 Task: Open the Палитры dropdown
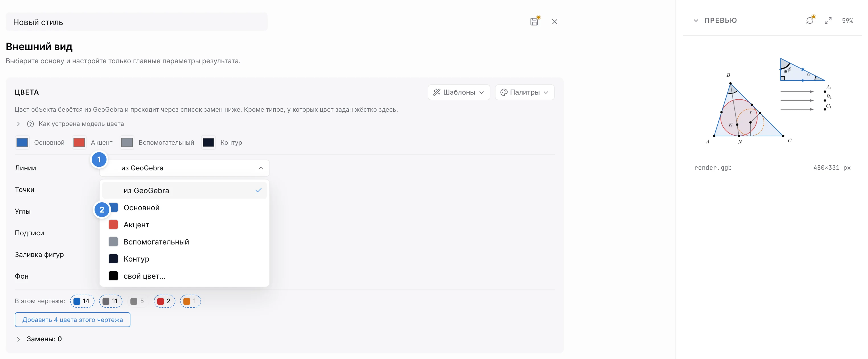(x=524, y=92)
